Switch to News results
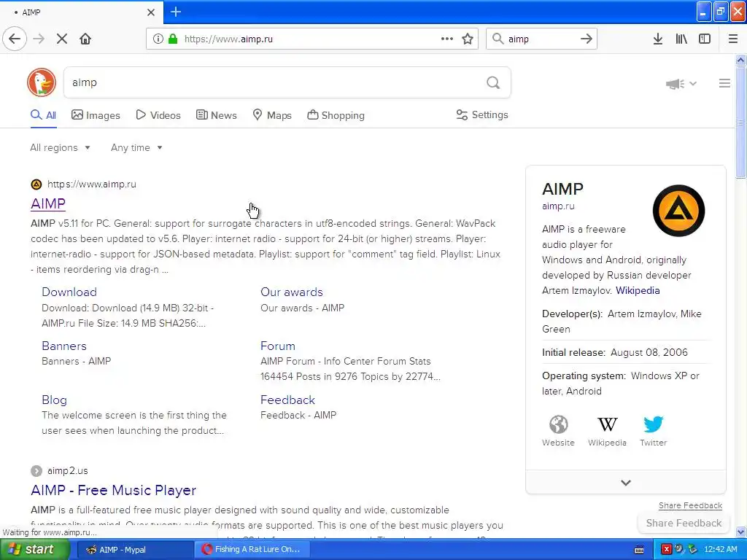 coord(216,115)
